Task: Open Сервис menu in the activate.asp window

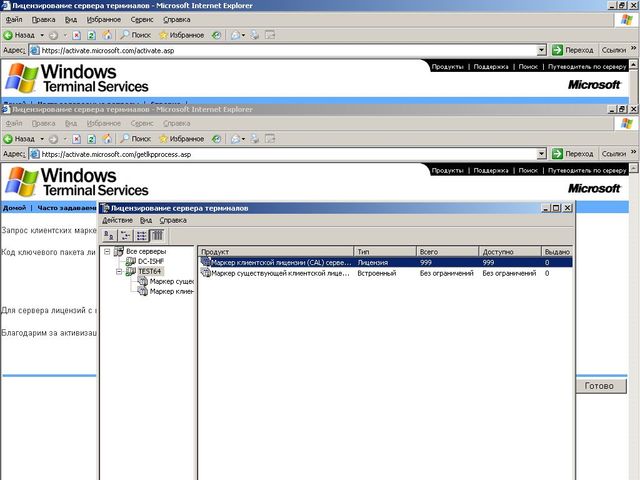Action: (142, 20)
